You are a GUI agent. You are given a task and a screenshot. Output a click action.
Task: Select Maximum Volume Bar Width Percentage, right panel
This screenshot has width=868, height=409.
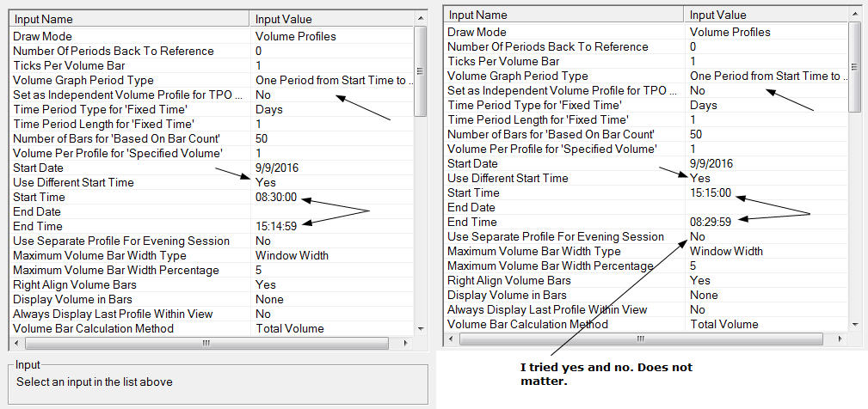(x=646, y=266)
